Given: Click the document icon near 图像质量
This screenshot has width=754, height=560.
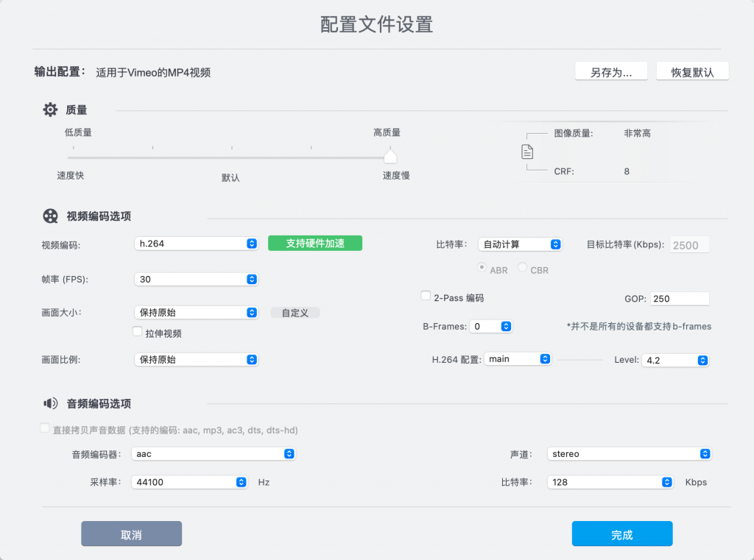Looking at the screenshot, I should click(x=528, y=152).
